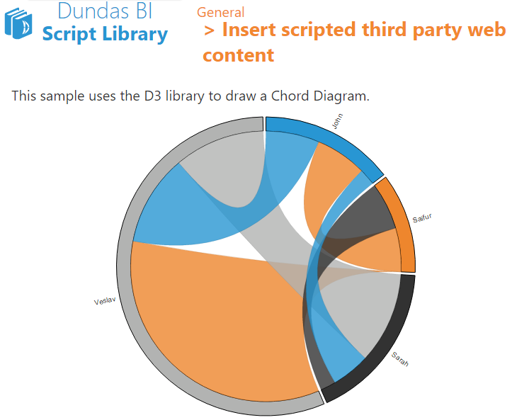Image resolution: width=512 pixels, height=420 pixels.
Task: Click the 'Insert scripted third party web content' title
Action: click(x=354, y=42)
